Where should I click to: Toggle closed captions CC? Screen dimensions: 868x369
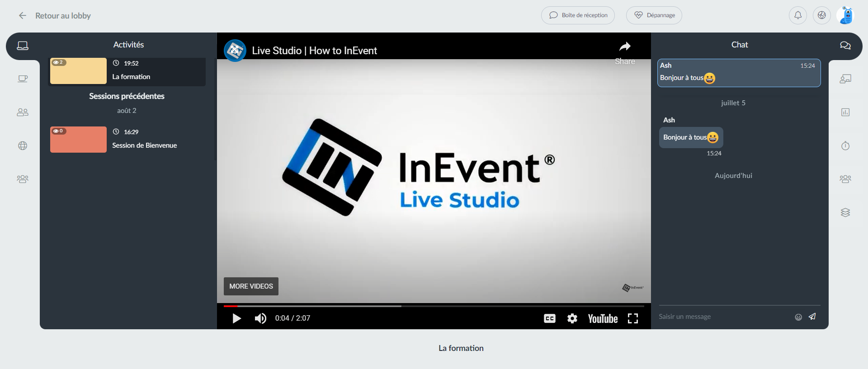click(x=550, y=318)
